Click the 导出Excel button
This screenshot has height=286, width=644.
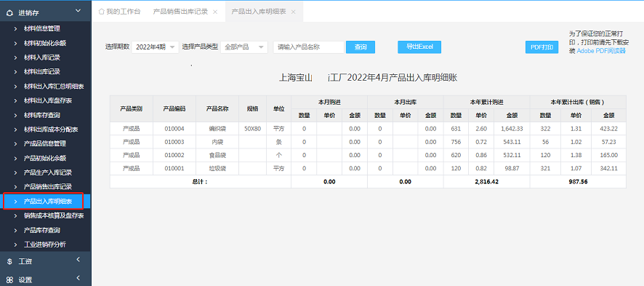(419, 47)
